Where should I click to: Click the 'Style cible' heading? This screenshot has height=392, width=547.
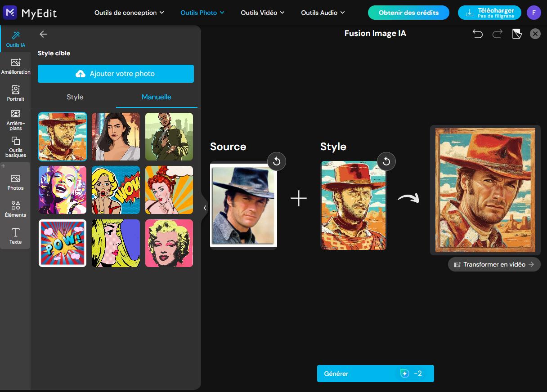tap(54, 53)
